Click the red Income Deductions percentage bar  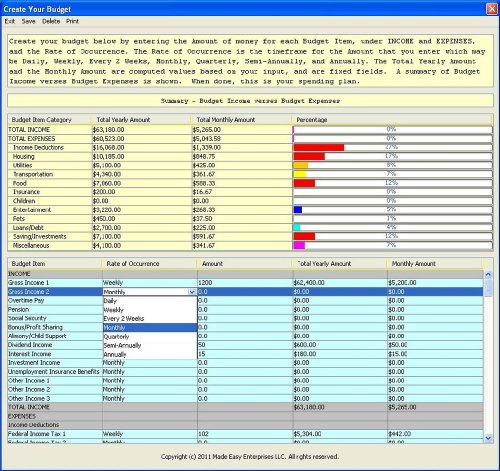pos(319,147)
